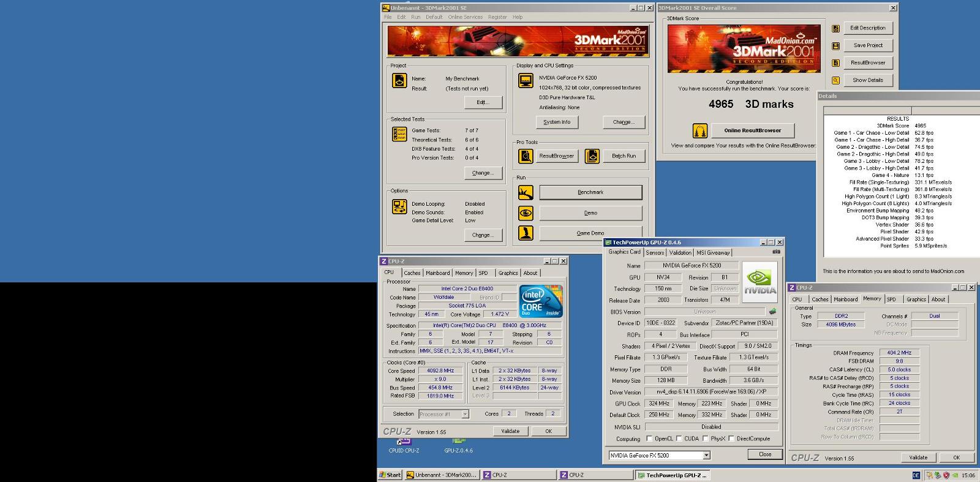Click the Demo eye icon
980x482 pixels.
[526, 213]
